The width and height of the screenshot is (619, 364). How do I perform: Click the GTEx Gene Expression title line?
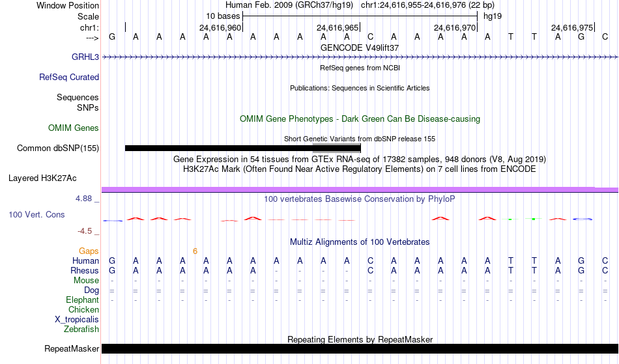[360, 160]
